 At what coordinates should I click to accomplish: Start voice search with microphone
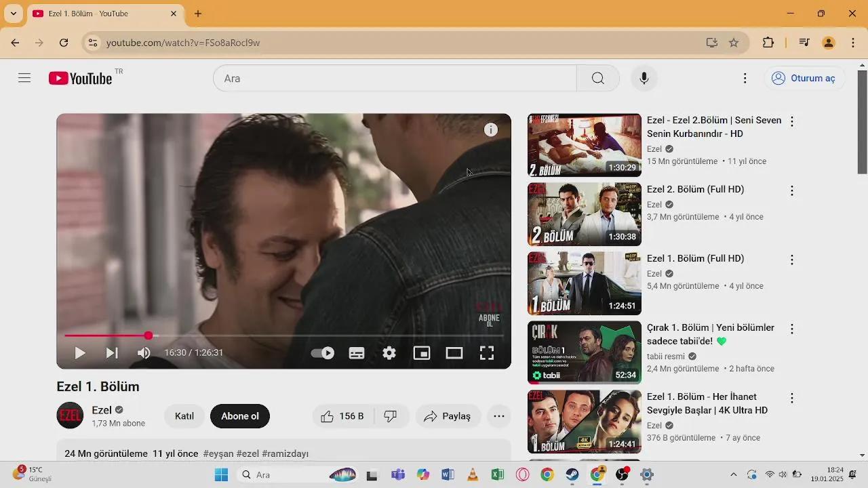644,78
